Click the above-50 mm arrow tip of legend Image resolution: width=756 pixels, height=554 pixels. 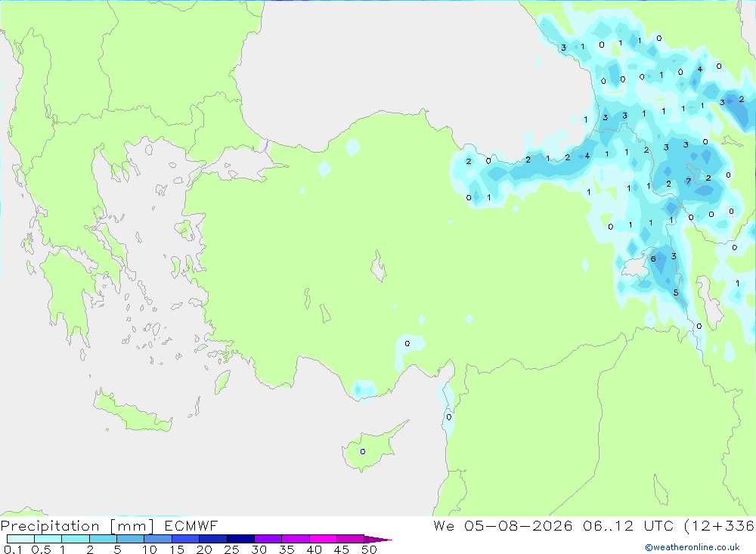pos(378,539)
